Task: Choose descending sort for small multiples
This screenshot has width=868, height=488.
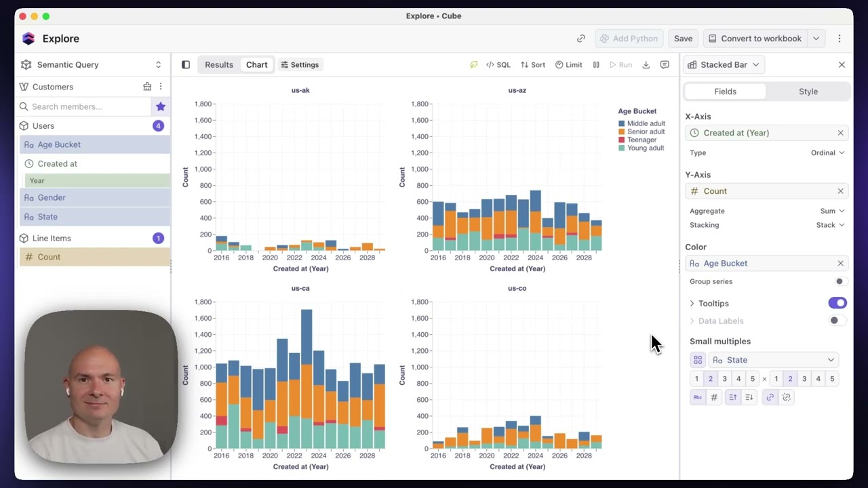Action: [749, 397]
